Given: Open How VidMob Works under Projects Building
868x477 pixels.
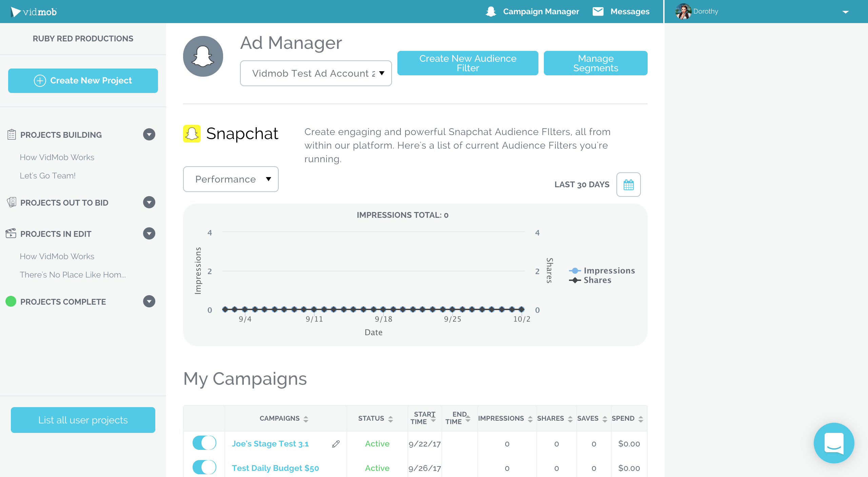Looking at the screenshot, I should pos(57,157).
